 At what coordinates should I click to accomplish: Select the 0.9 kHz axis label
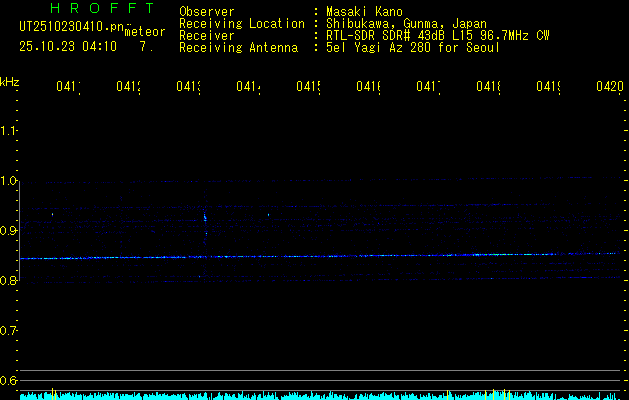[x=9, y=230]
